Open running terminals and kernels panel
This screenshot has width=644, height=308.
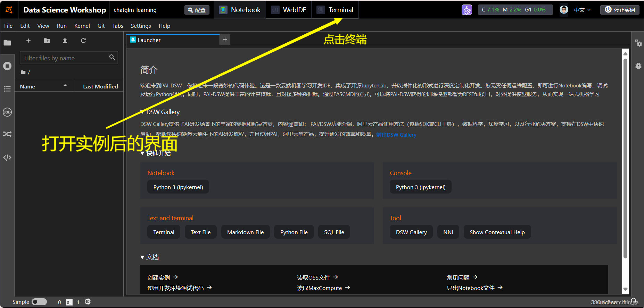pos(7,66)
